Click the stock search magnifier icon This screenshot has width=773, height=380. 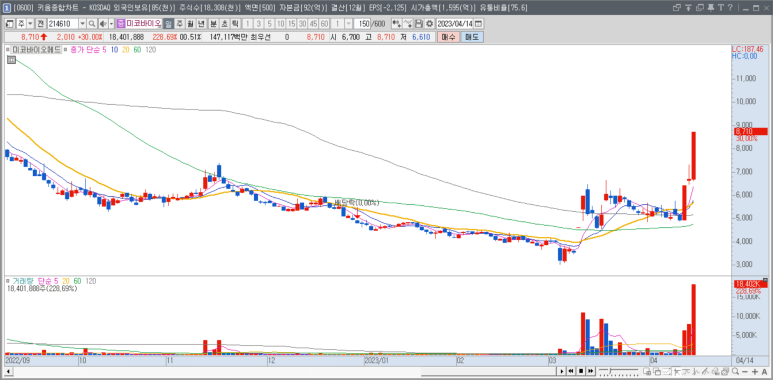(92, 24)
